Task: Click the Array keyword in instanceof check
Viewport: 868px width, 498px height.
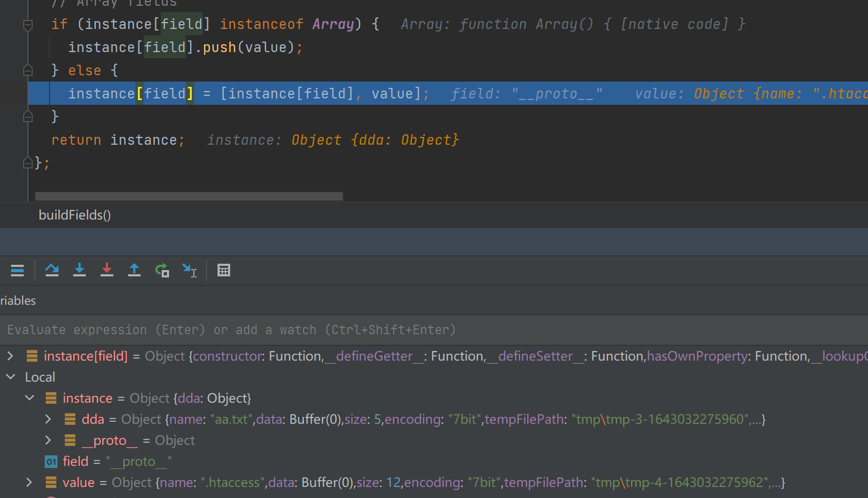Action: [333, 24]
